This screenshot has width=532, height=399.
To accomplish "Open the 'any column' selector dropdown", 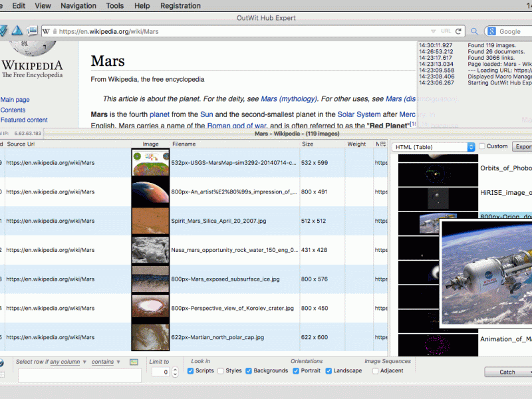I will pos(68,362).
